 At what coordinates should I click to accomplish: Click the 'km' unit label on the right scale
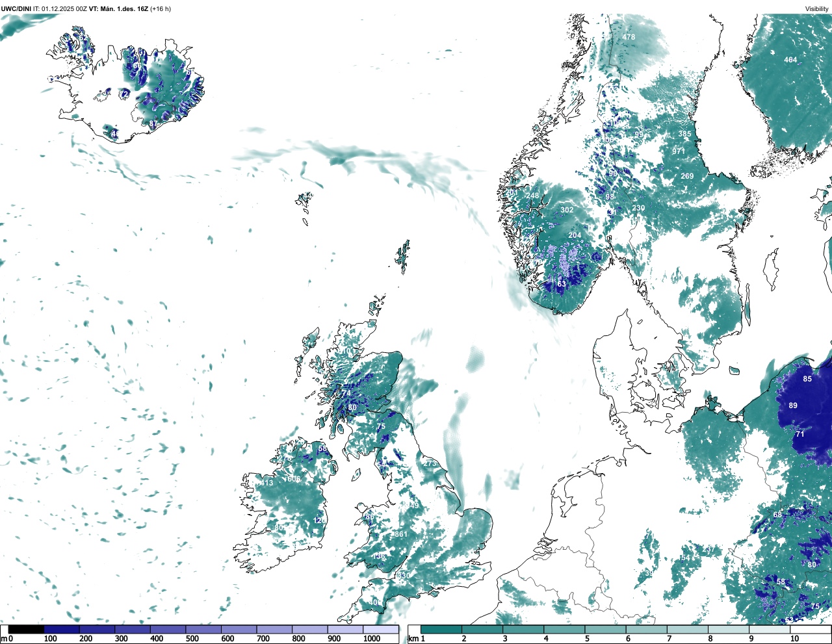(x=412, y=639)
